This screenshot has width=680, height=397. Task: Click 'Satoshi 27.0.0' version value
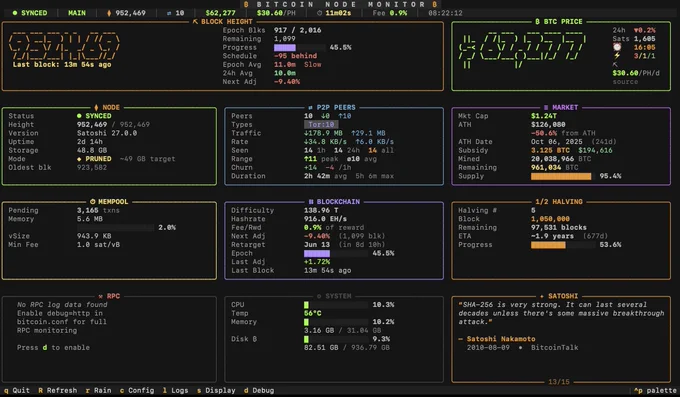(107, 133)
